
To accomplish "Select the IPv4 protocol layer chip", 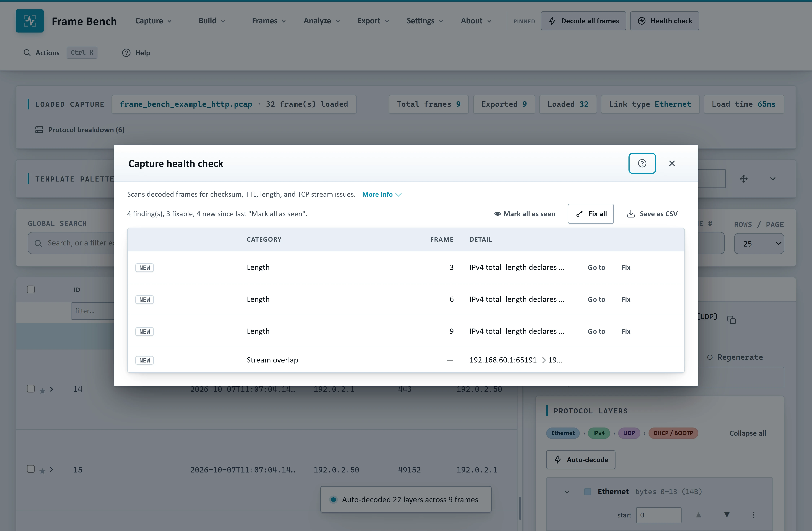I will (598, 433).
